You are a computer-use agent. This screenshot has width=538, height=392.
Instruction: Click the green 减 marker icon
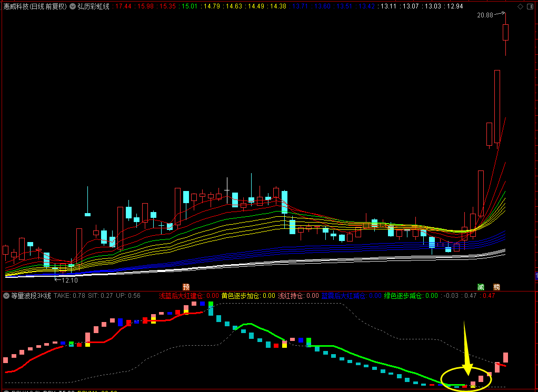point(481,287)
